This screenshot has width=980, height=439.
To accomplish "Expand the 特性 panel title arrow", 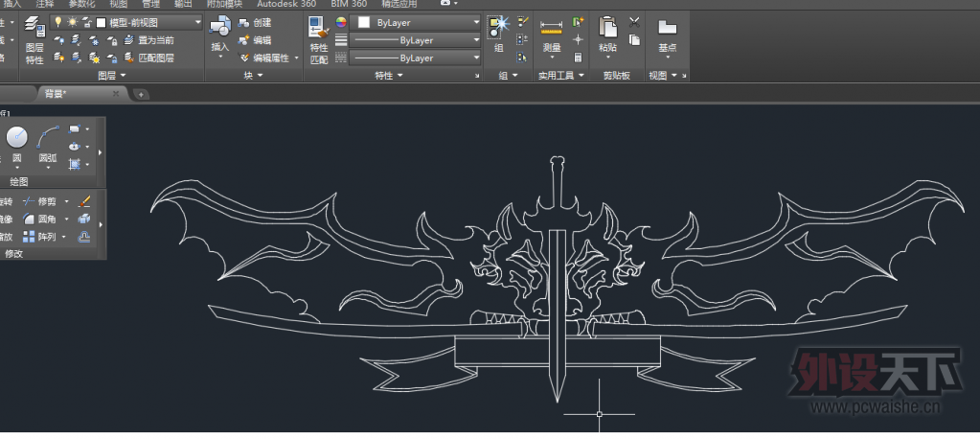I will [399, 75].
